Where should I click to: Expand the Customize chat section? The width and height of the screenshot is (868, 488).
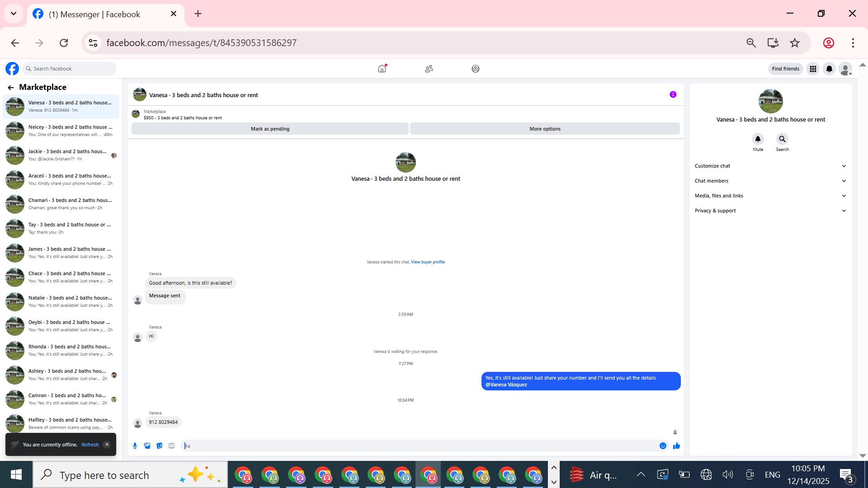pos(770,166)
